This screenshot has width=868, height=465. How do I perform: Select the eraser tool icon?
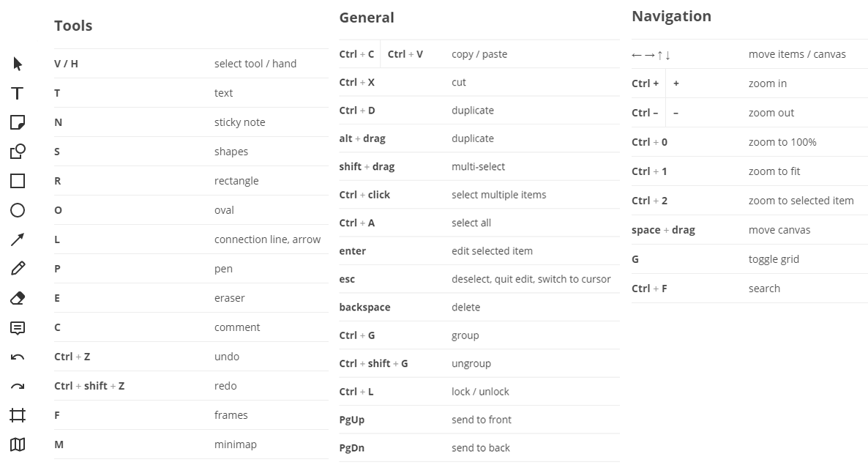(18, 298)
